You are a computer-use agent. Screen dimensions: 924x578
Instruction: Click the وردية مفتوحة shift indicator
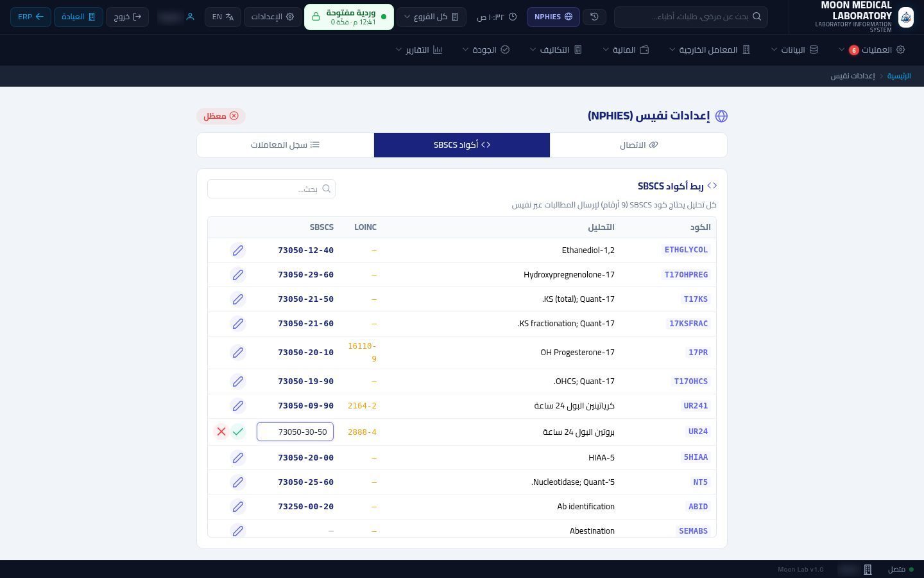349,17
